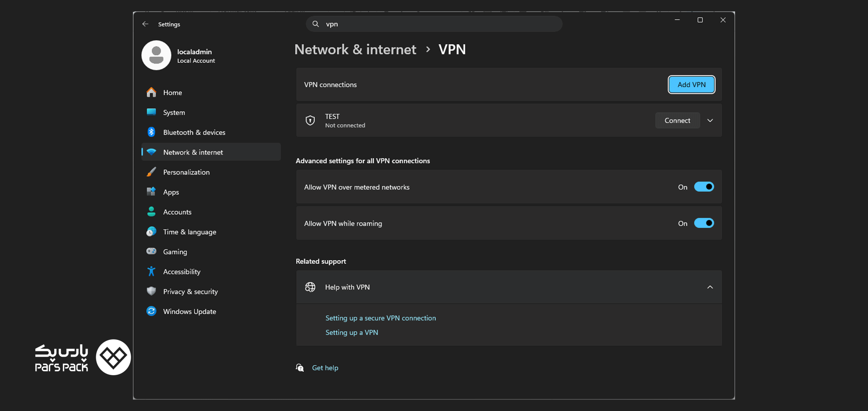868x411 pixels.
Task: Maximize the Settings window
Action: point(700,20)
